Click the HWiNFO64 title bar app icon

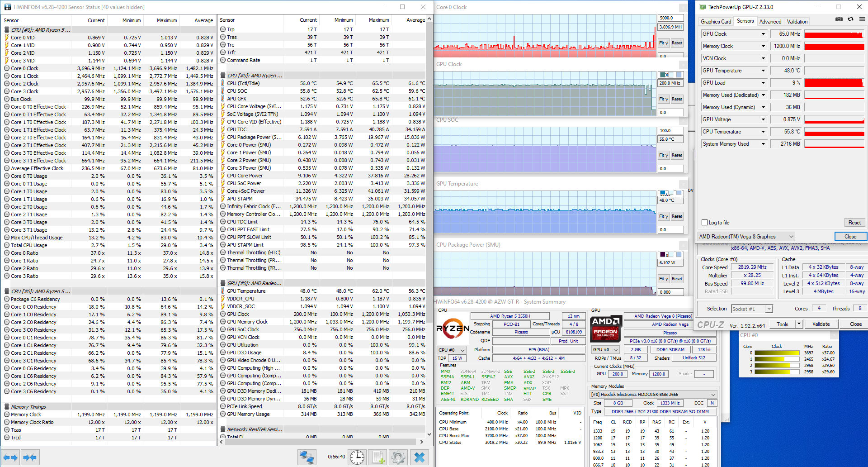click(7, 7)
